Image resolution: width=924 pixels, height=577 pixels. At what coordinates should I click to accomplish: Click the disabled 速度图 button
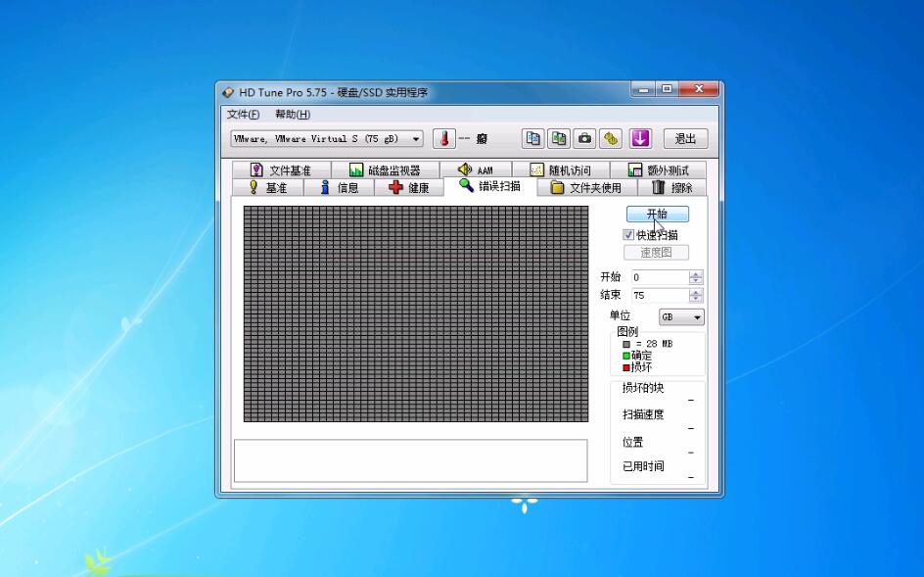pyautogui.click(x=656, y=253)
